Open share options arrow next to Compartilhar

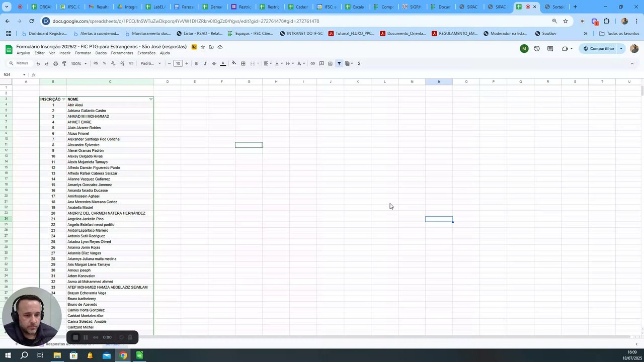(x=621, y=49)
